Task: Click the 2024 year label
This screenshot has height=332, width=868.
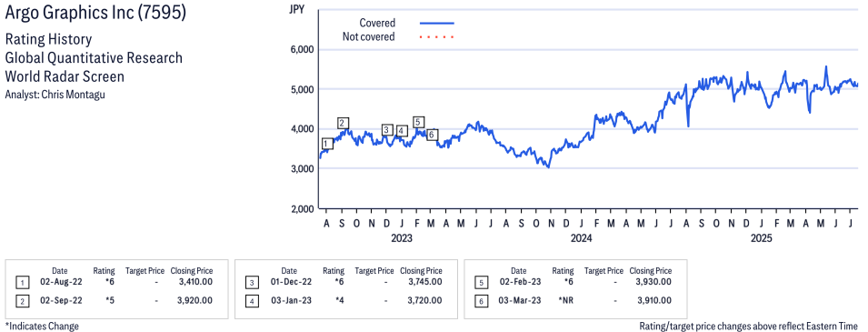Action: click(582, 239)
